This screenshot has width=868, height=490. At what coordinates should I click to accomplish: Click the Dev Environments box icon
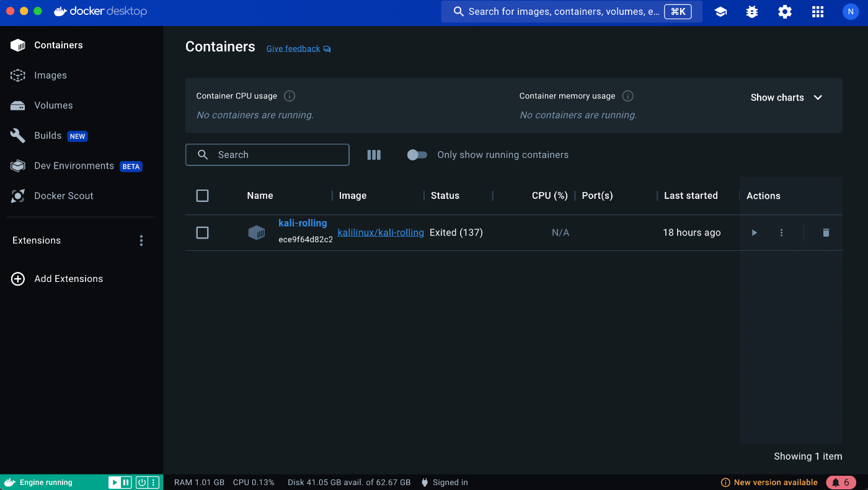pos(18,166)
